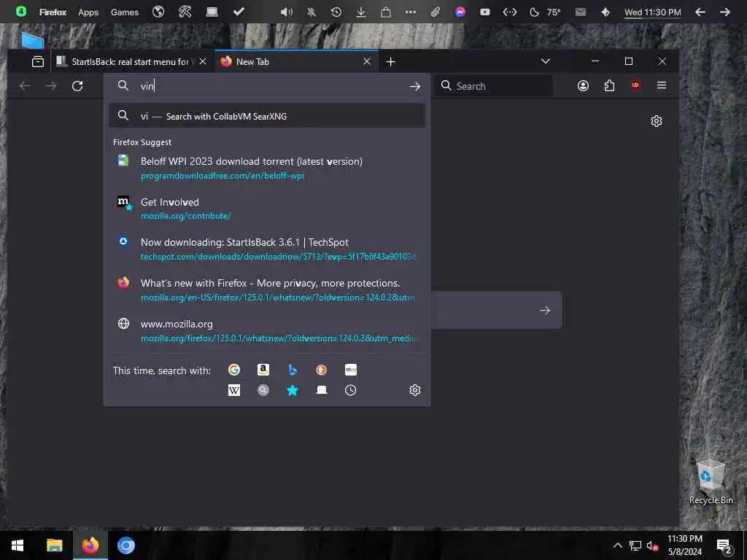Open the Get Involved mozilla.org suggestion
Screen dimensions: 747x560
[x=267, y=209]
